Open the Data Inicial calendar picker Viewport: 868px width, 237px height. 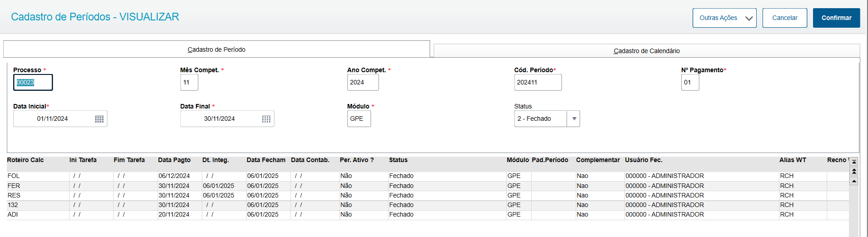click(99, 119)
